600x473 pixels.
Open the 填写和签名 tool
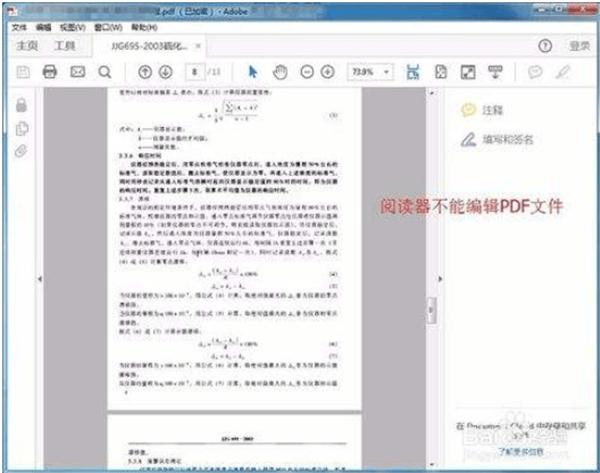497,139
